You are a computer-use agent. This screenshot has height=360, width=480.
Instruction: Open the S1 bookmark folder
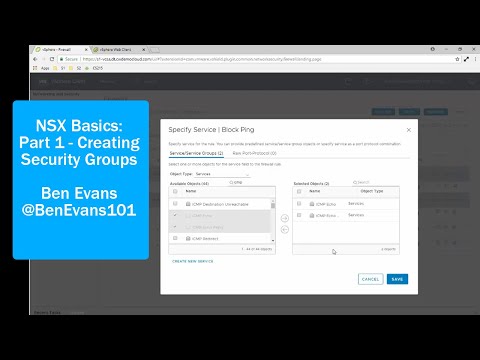coord(59,68)
